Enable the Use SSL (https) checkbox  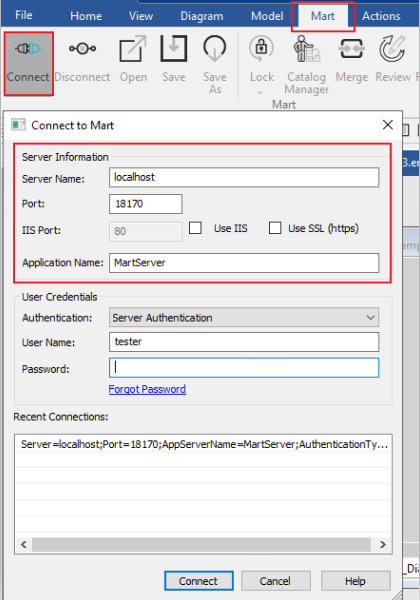(275, 228)
